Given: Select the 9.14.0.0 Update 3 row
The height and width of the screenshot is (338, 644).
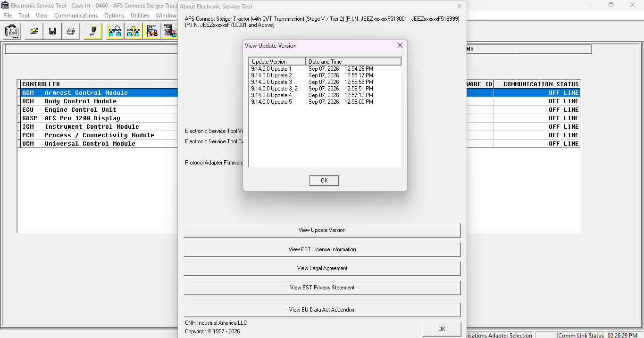Looking at the screenshot, I should [x=325, y=82].
